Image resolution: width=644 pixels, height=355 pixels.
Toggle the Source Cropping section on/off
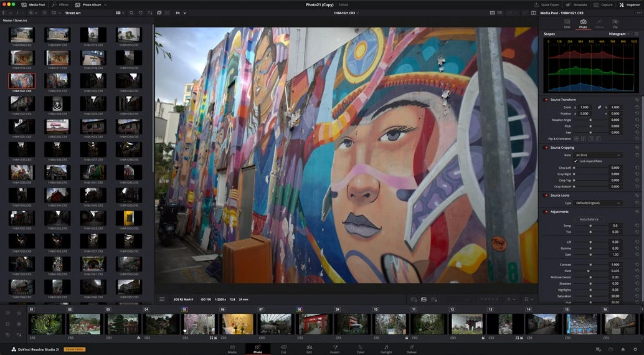pyautogui.click(x=546, y=148)
